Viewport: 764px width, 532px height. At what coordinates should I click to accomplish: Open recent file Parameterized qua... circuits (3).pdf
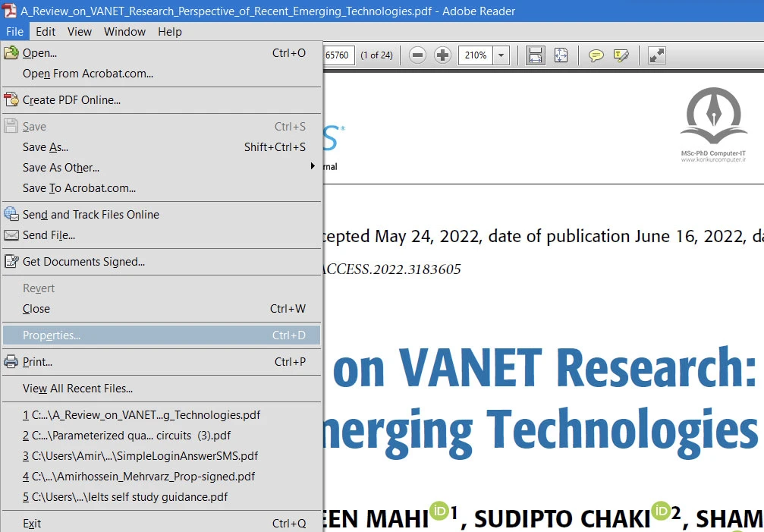[162, 436]
